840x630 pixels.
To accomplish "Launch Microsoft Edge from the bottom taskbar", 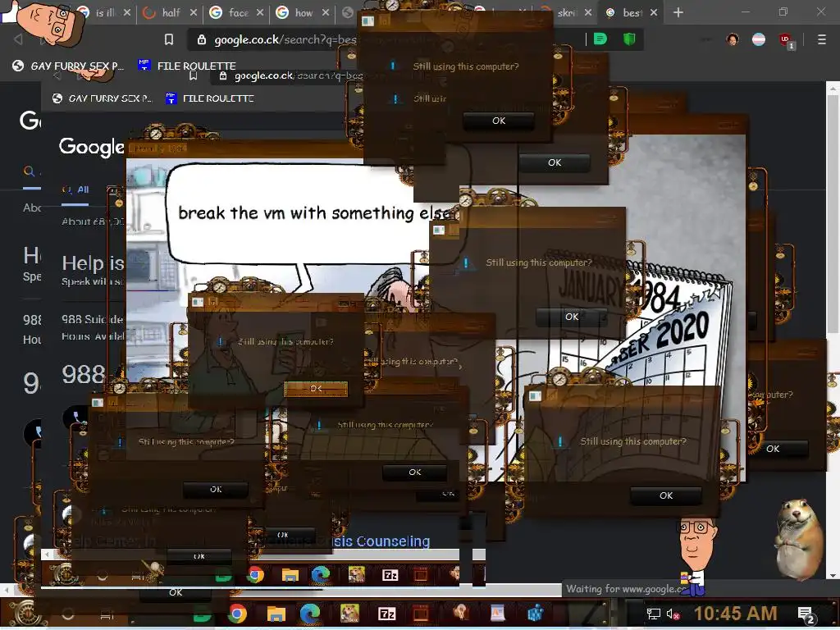I will (x=310, y=614).
